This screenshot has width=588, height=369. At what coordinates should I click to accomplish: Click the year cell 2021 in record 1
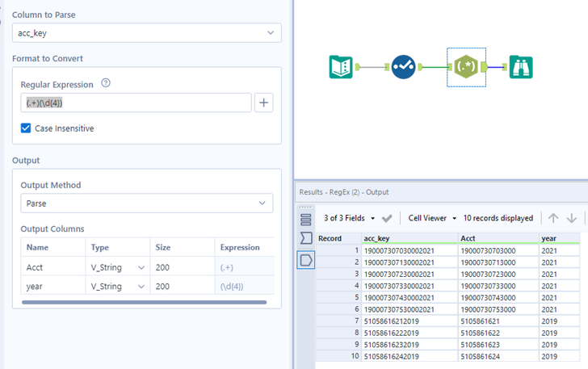560,250
